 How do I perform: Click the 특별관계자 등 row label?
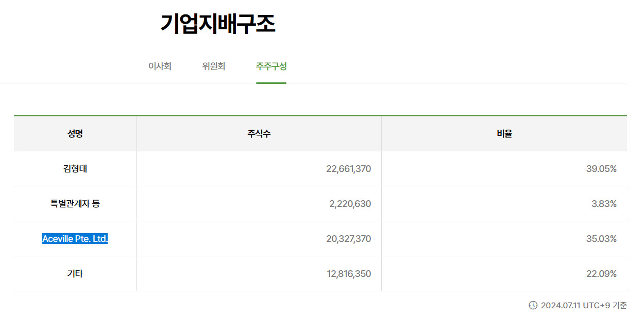pos(75,204)
